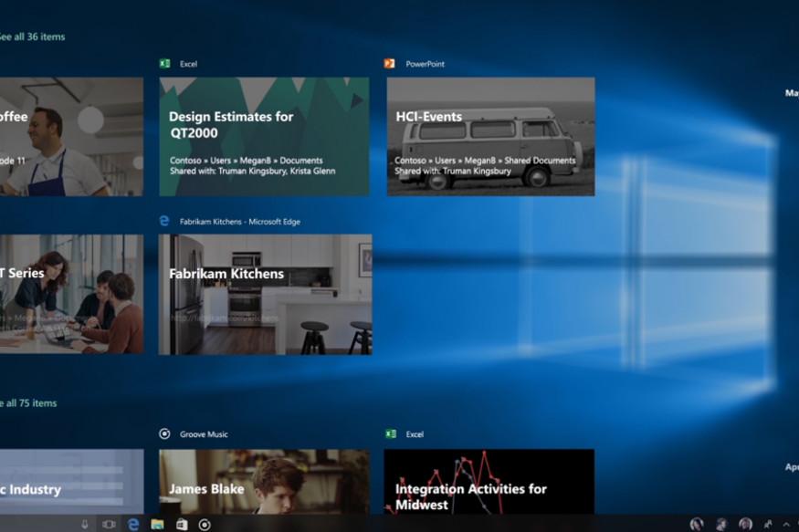Click the Excel icon above Integration Activities card
The image size is (799, 532).
(x=391, y=433)
